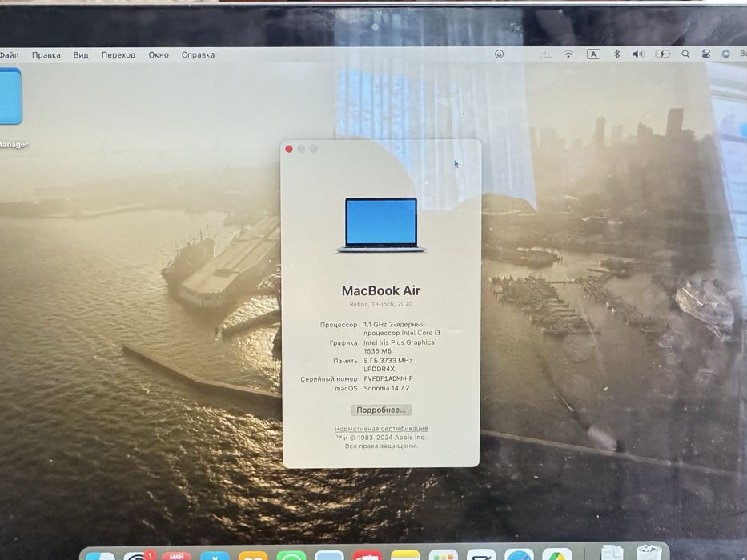Click the "Sonoma 14.7.2" version text
The width and height of the screenshot is (747, 560).
pos(387,388)
